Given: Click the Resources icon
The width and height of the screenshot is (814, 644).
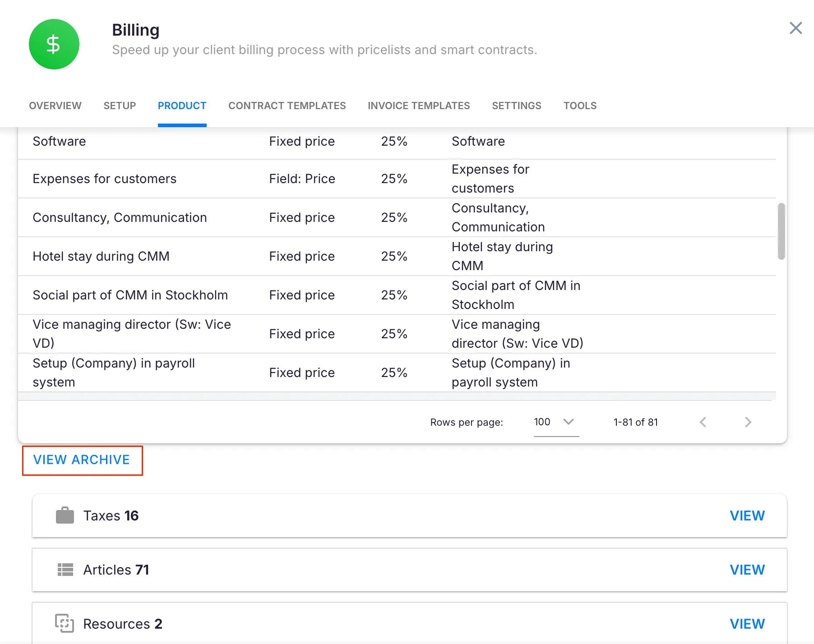Looking at the screenshot, I should tap(65, 623).
